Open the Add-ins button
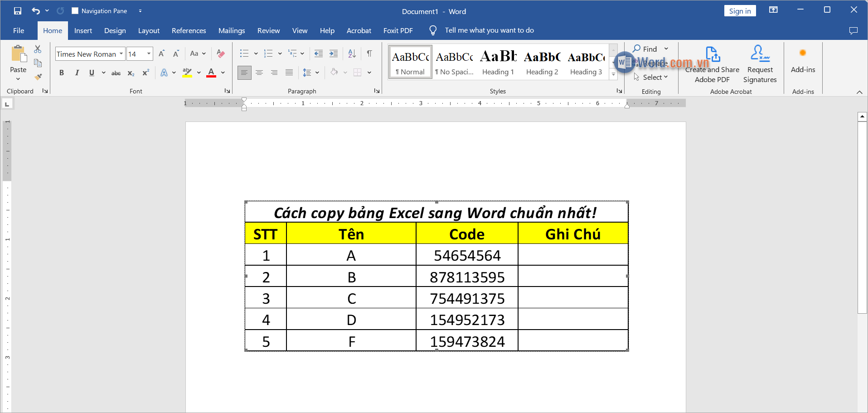This screenshot has height=413, width=868. point(803,61)
